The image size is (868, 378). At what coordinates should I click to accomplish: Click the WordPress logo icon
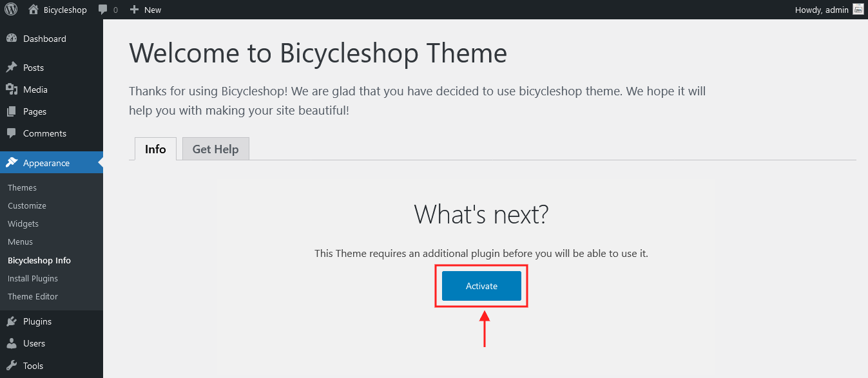11,10
